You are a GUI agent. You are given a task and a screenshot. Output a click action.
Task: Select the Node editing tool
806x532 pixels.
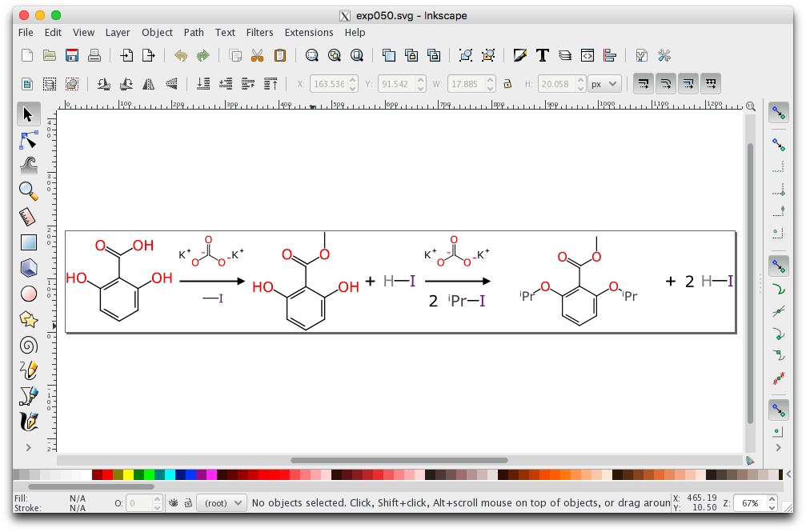28,141
